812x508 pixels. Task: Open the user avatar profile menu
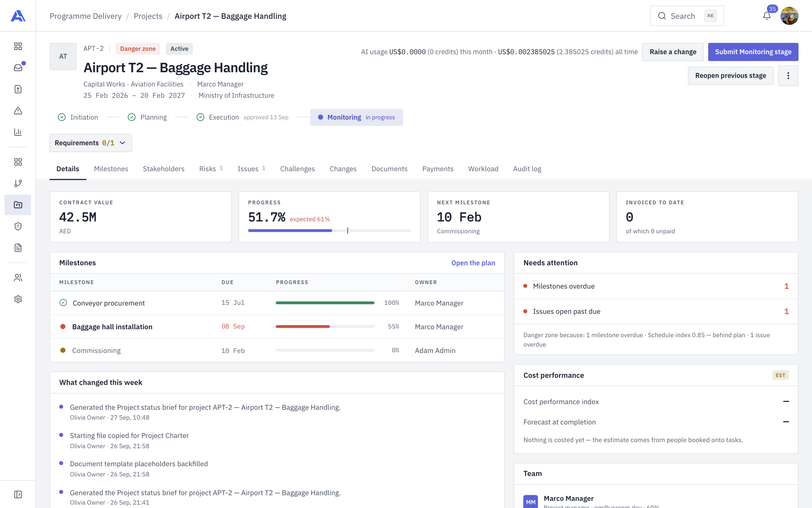point(789,16)
